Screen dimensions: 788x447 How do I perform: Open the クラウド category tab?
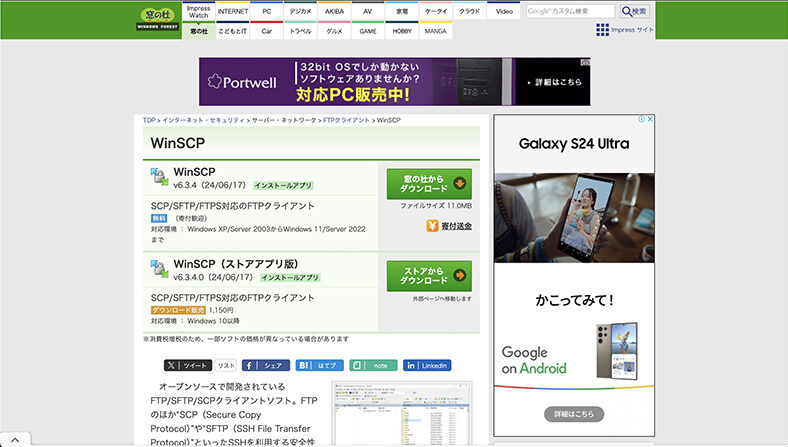coord(469,11)
